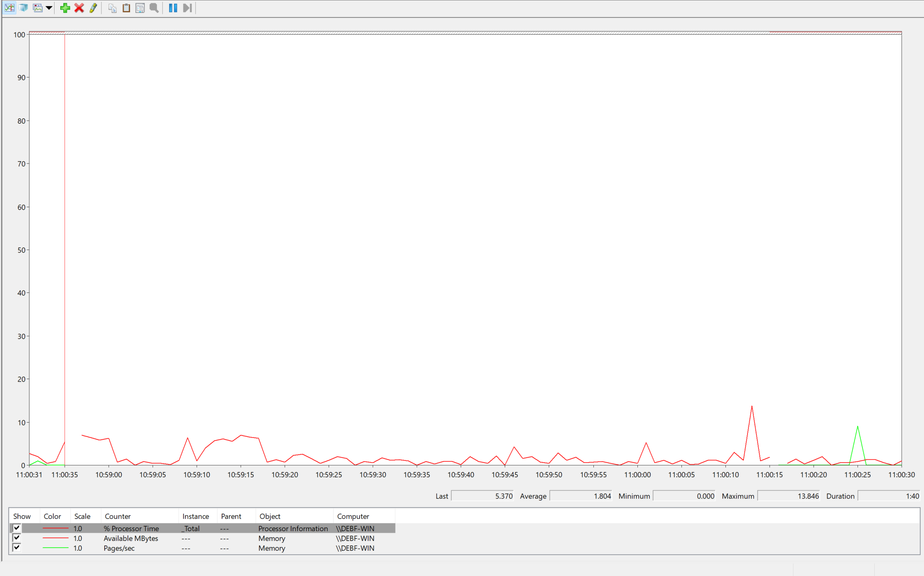Select the Pages/sec counter row
Screen dimensions: 924x576
point(119,548)
